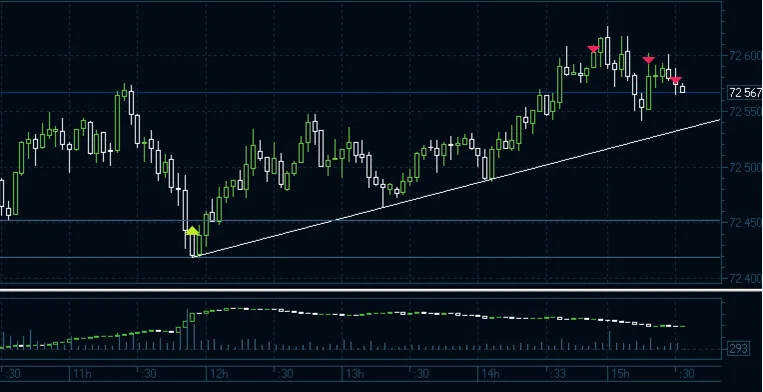763x392 pixels.
Task: Click the yellow up-arrow buy signal marker
Action: tap(193, 231)
